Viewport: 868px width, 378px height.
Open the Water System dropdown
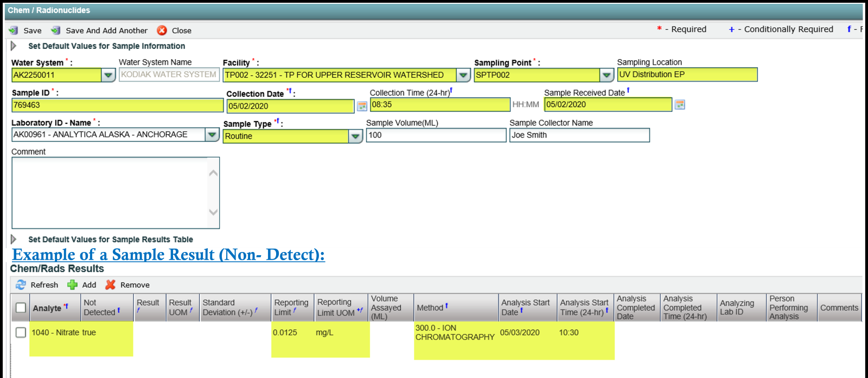pos(108,75)
